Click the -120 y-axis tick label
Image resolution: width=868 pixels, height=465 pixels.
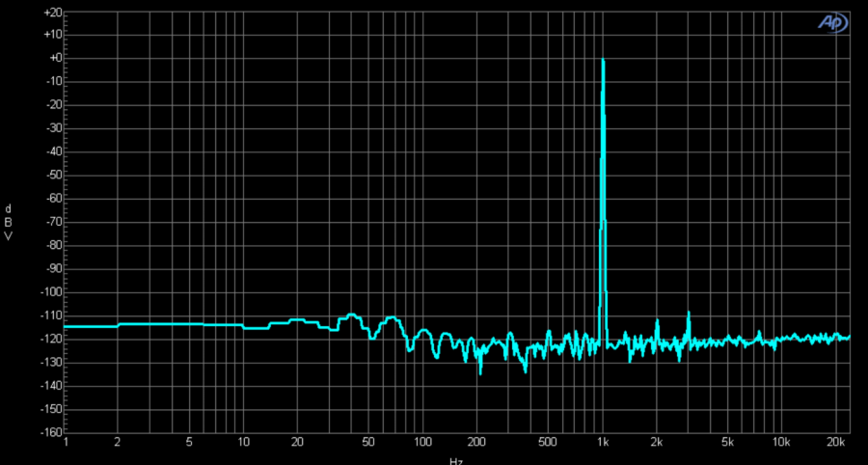click(x=50, y=339)
